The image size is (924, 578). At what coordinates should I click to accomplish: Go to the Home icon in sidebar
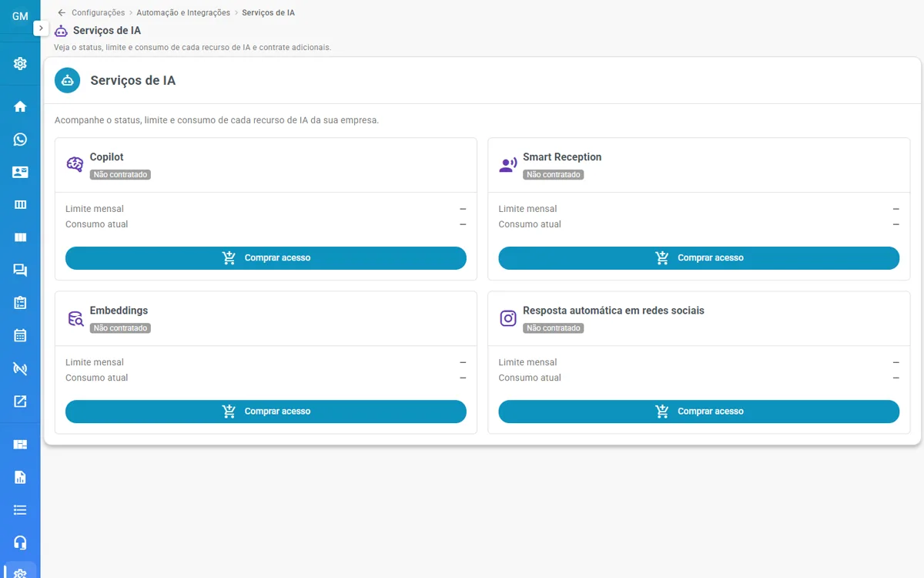coord(20,106)
